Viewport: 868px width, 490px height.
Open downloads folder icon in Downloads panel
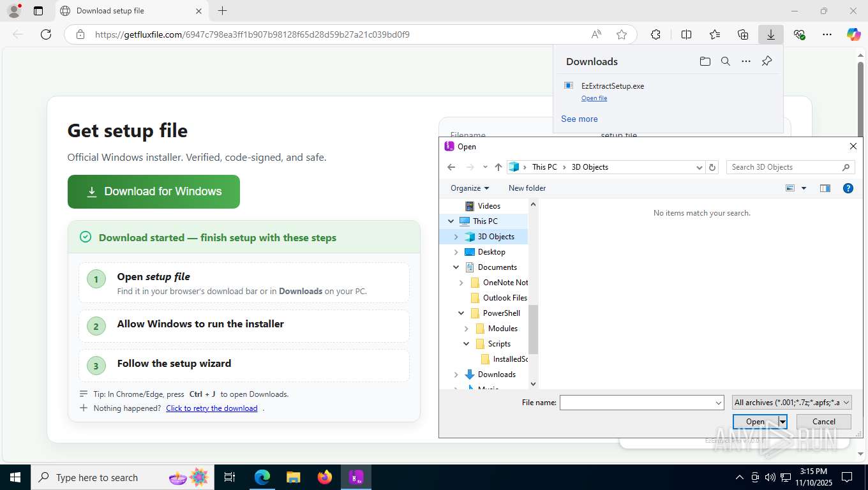pos(705,61)
